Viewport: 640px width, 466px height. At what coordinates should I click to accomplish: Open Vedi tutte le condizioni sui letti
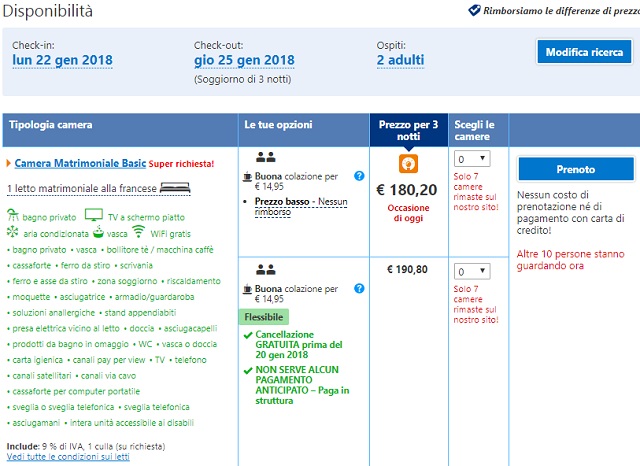click(68, 457)
